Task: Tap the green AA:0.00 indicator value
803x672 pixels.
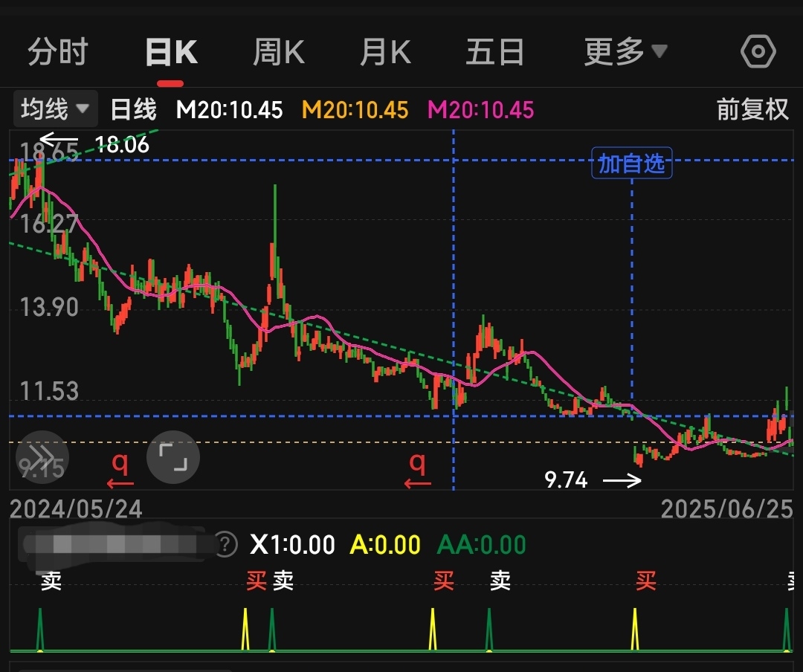Action: tap(481, 544)
